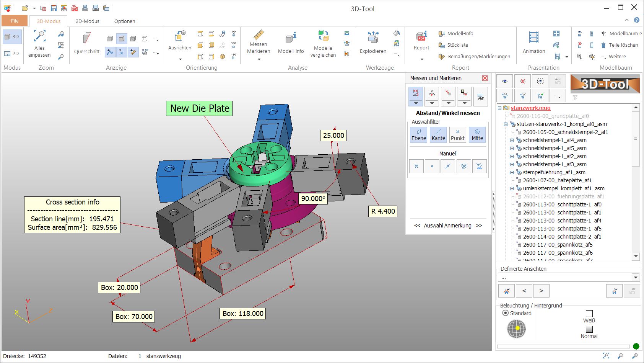This screenshot has height=363, width=644.
Task: Expand the schneidstempel-1_af4_asm tree node
Action: (x=512, y=140)
